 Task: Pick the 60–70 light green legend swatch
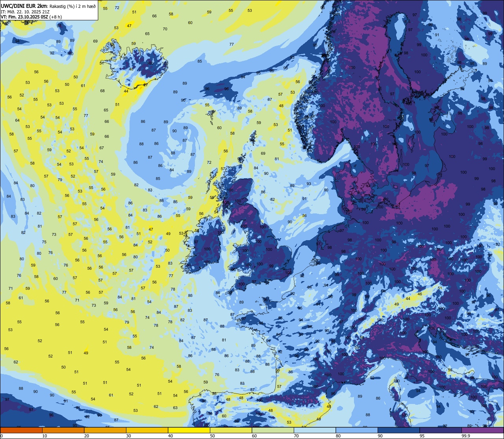tap(273, 430)
